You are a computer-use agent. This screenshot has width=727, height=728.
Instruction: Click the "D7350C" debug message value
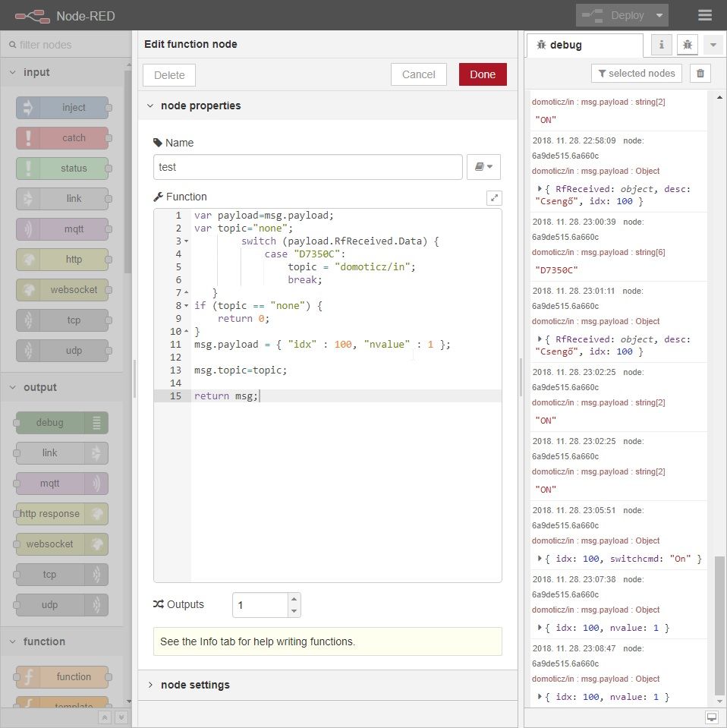click(x=556, y=270)
